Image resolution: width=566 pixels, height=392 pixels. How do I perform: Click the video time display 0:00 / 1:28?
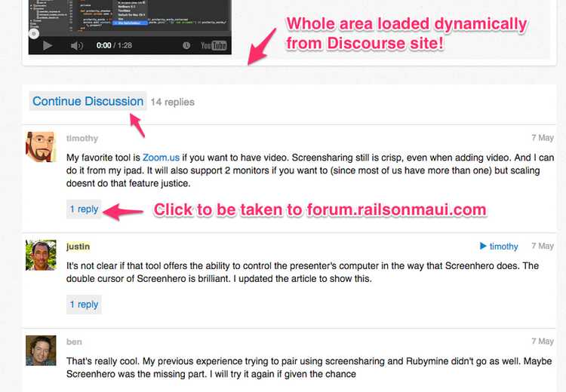click(x=116, y=45)
